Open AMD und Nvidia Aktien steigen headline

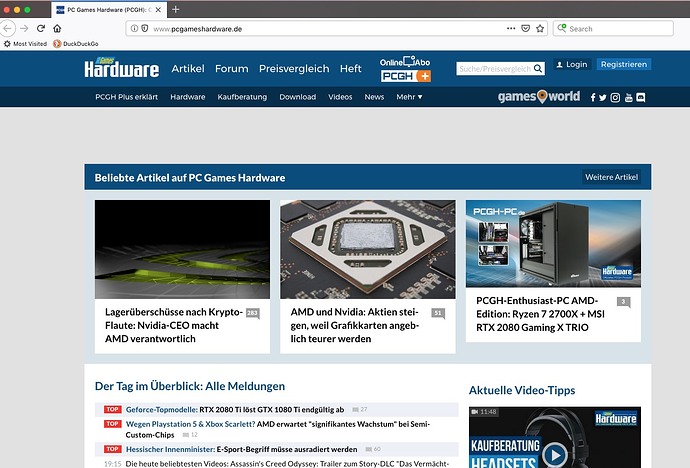(355, 325)
